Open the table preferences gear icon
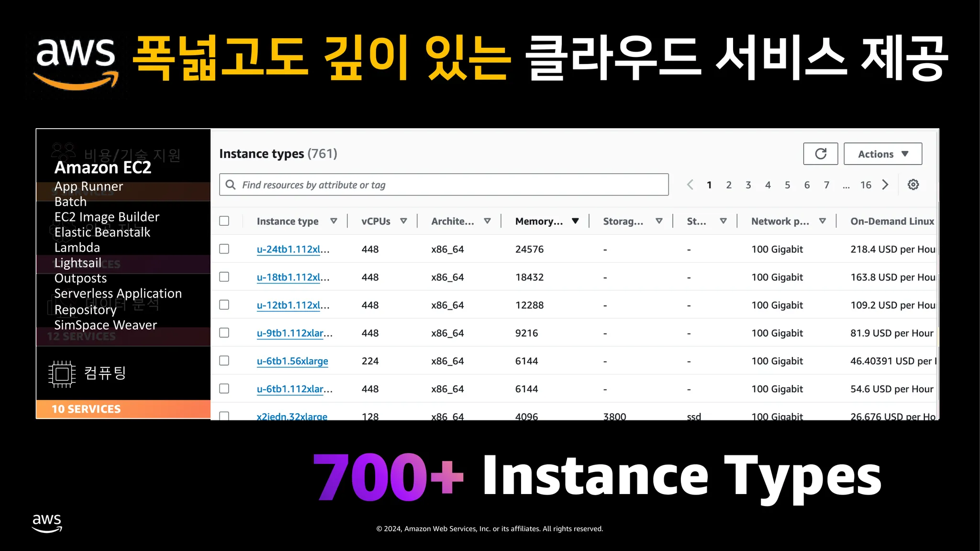 (913, 185)
